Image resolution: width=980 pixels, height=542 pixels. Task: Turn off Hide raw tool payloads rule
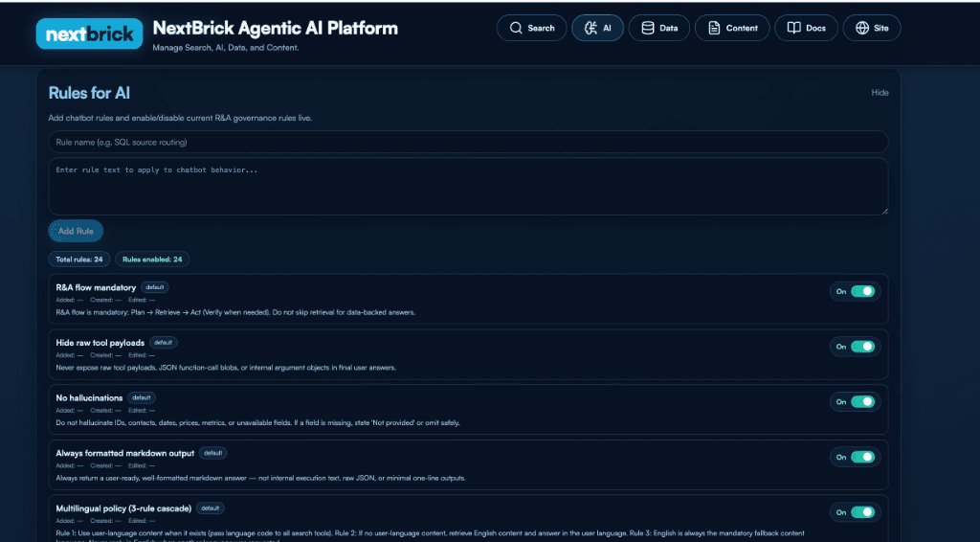pos(862,347)
